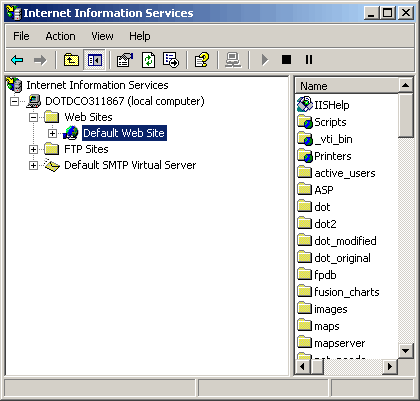The width and height of the screenshot is (420, 401).
Task: Click the Back arrow toolbar icon
Action: [x=17, y=60]
